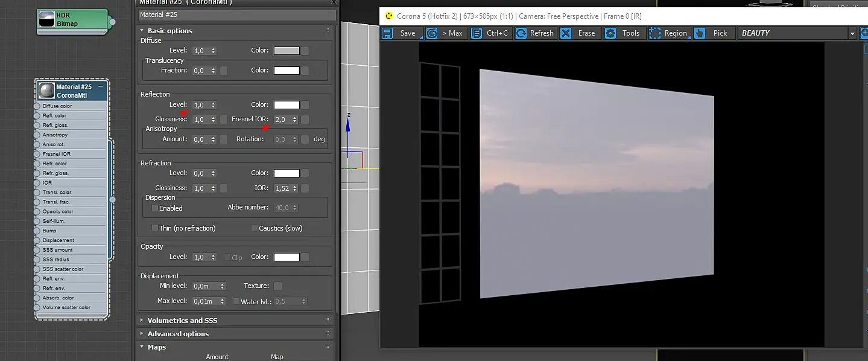This screenshot has width=868, height=361.
Task: Enable Caustics (slow) checkbox
Action: click(255, 228)
